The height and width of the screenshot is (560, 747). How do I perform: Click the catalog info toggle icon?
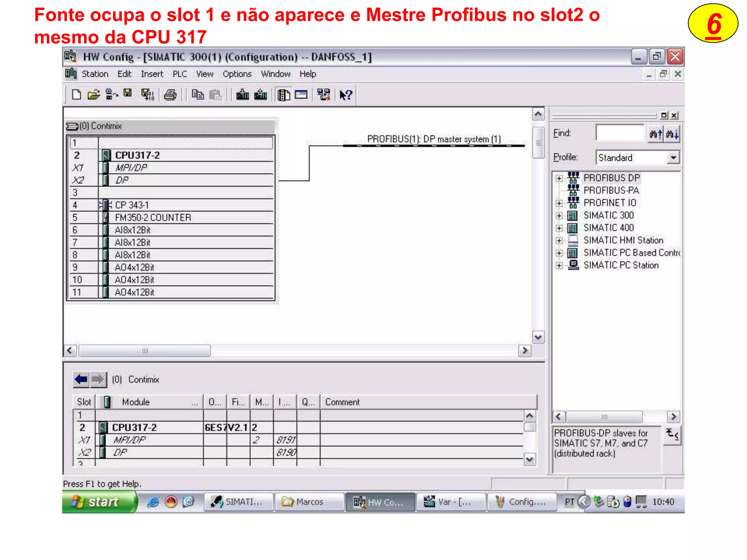[672, 435]
